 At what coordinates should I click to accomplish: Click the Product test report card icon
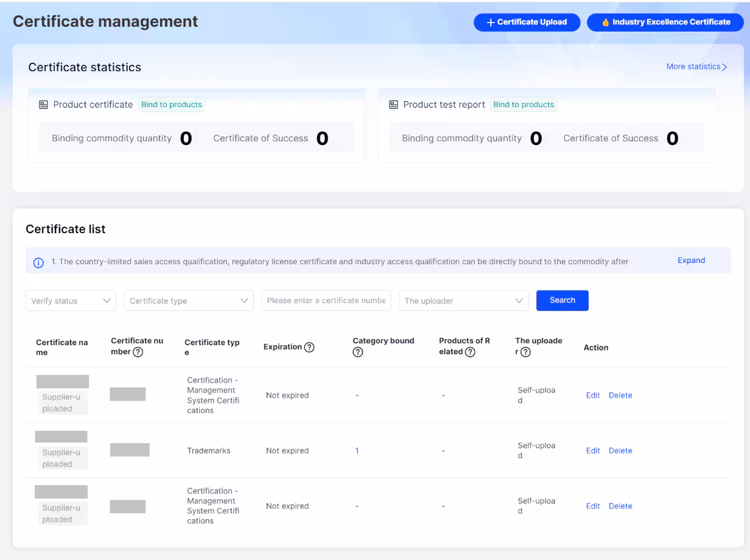coord(393,105)
